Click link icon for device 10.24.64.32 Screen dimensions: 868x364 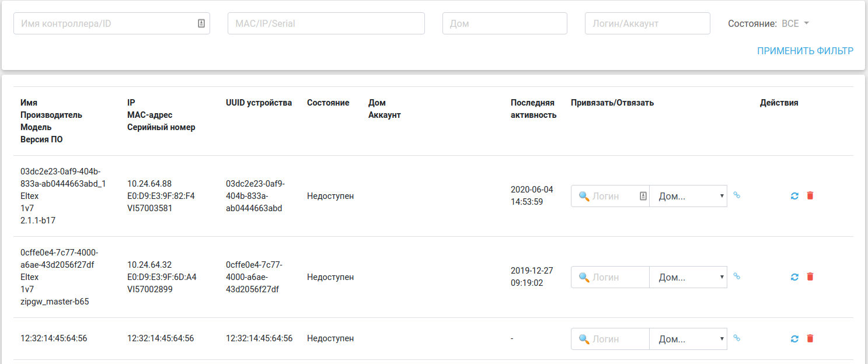tap(737, 276)
